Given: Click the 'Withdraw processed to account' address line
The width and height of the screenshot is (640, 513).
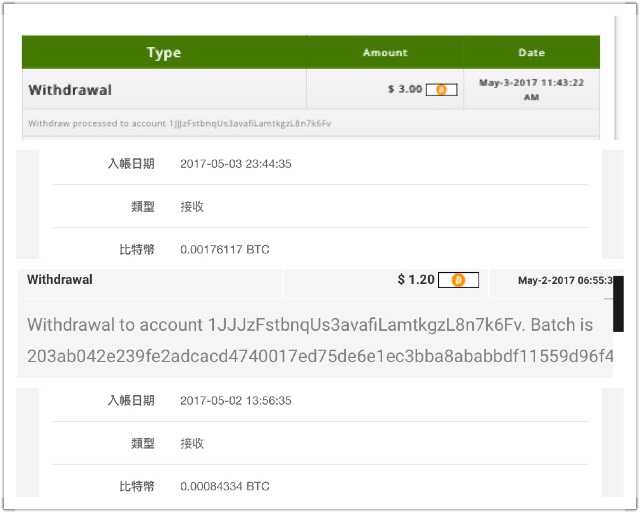Looking at the screenshot, I should [x=180, y=123].
